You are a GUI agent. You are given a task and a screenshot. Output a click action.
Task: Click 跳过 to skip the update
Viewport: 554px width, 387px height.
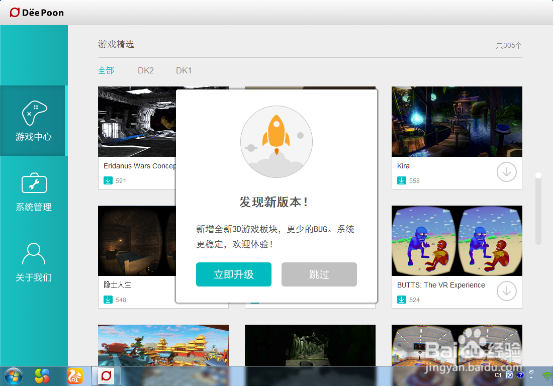(x=319, y=274)
